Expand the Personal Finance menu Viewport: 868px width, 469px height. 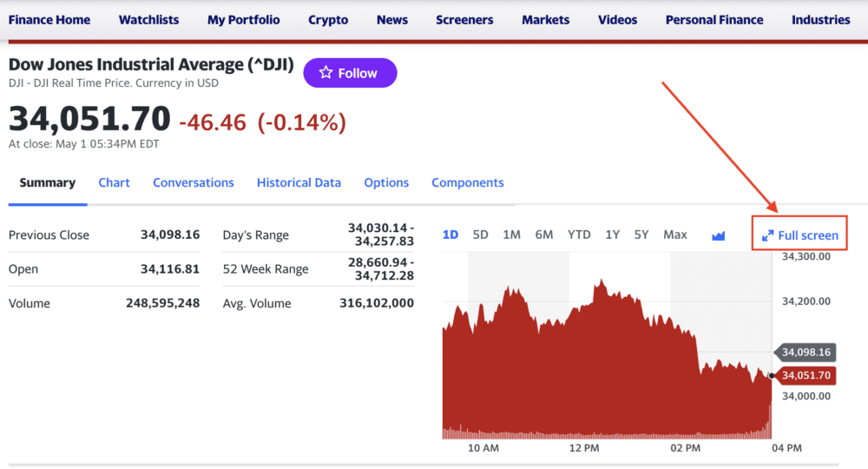click(714, 19)
